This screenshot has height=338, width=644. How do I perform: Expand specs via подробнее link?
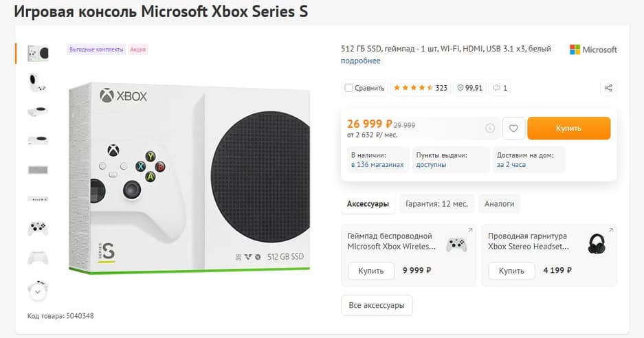[x=360, y=61]
